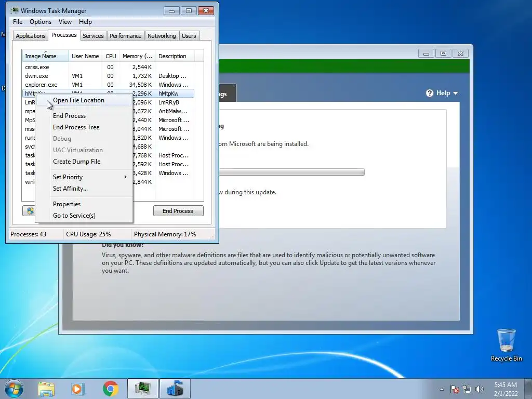Choose Create Dump File
532x399 pixels.
pyautogui.click(x=84, y=162)
